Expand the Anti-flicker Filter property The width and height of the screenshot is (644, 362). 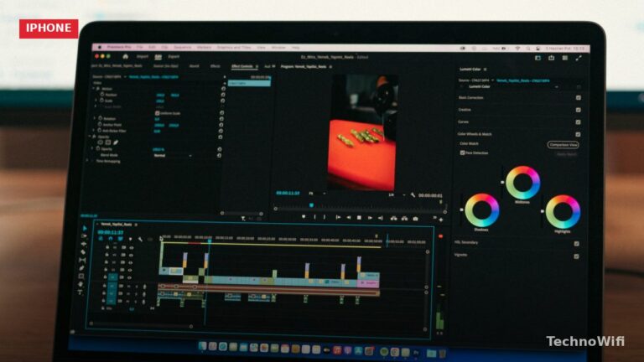point(94,131)
